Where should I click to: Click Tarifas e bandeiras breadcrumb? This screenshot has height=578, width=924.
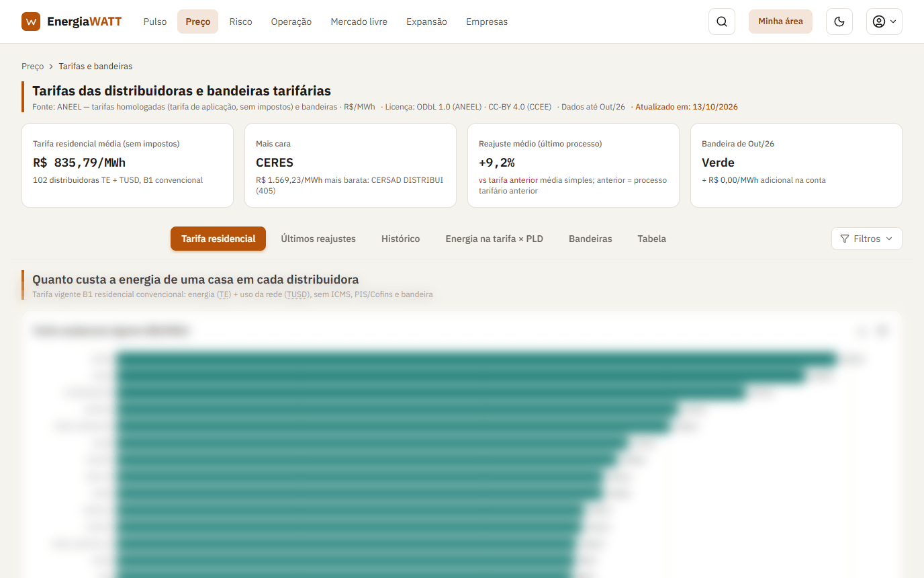click(x=95, y=67)
